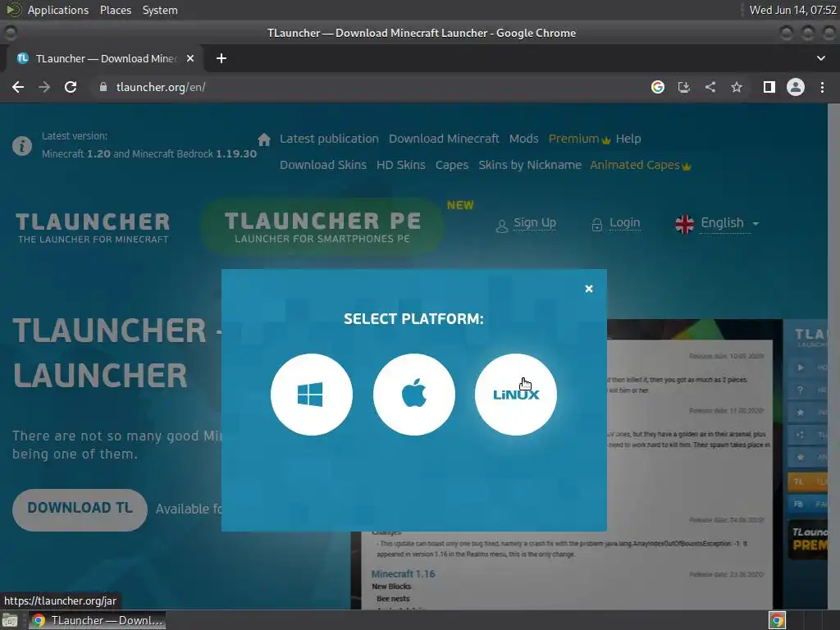
Task: View site security lock information
Action: [x=103, y=87]
